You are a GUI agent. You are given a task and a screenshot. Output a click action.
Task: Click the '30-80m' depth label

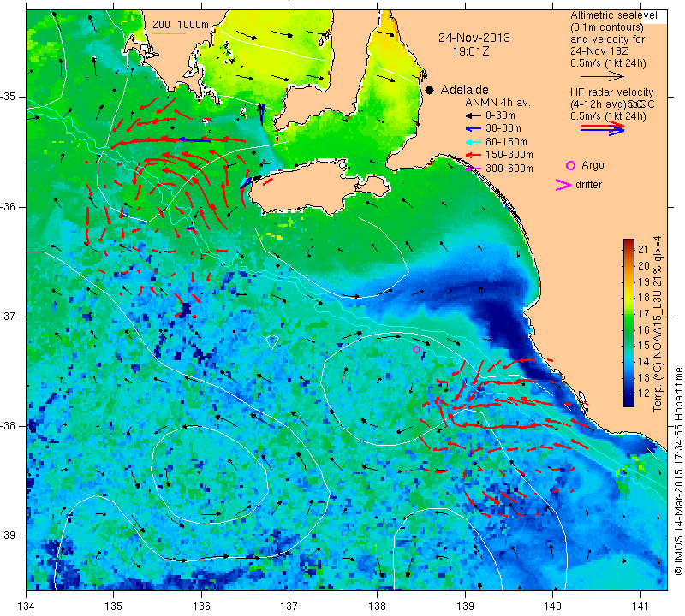(x=503, y=128)
